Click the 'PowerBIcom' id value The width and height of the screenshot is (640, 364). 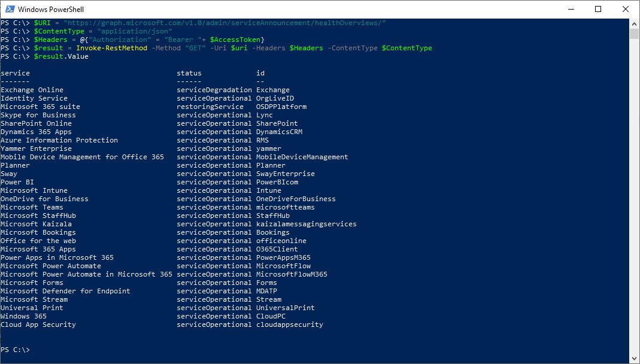[x=277, y=182]
